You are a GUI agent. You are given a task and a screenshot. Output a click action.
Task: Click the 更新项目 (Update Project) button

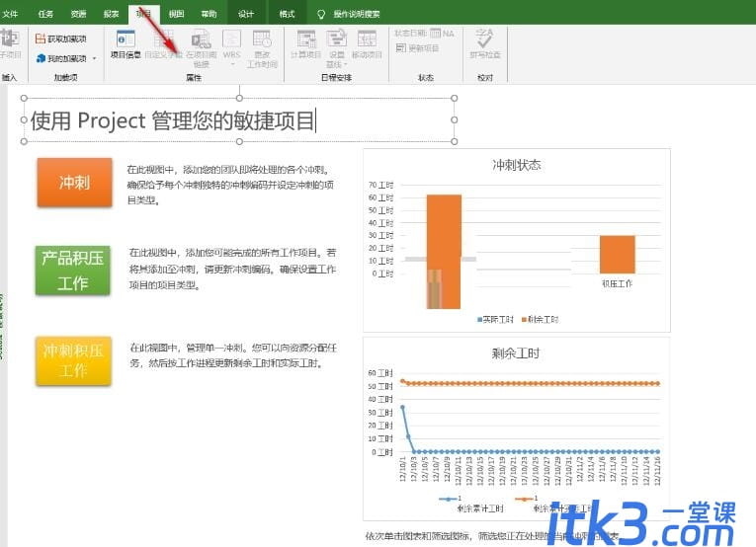click(418, 47)
